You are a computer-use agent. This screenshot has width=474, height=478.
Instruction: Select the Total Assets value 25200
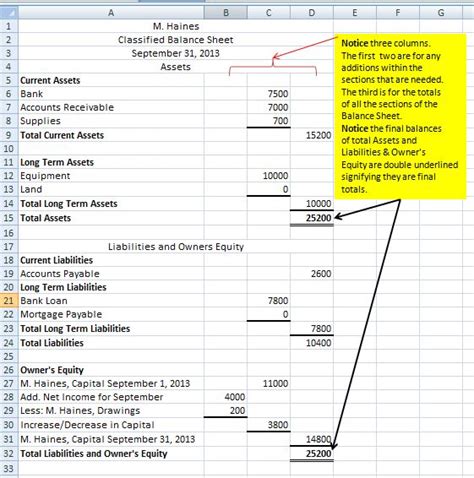click(312, 218)
